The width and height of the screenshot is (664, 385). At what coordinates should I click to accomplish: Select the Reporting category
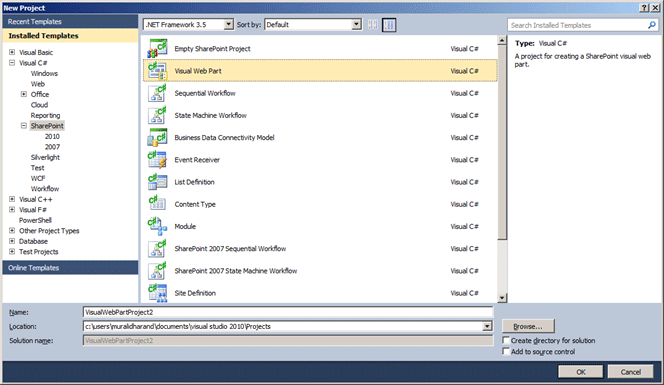point(45,115)
